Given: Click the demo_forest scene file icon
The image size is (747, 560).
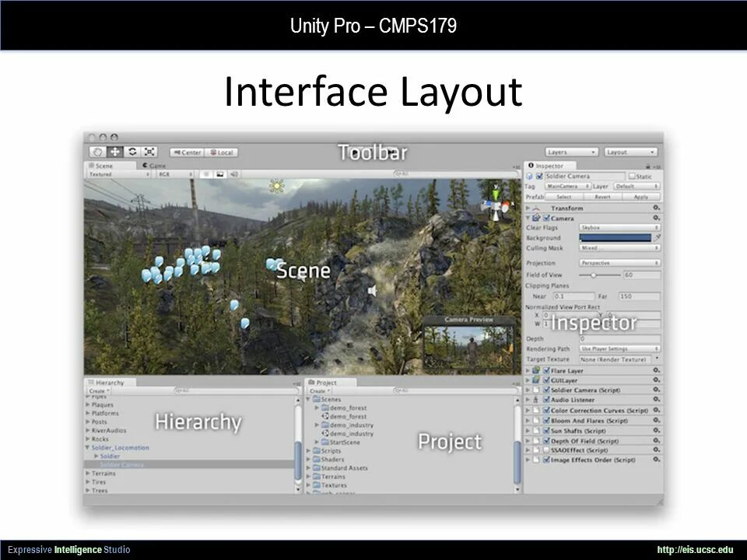Looking at the screenshot, I should click(x=326, y=416).
